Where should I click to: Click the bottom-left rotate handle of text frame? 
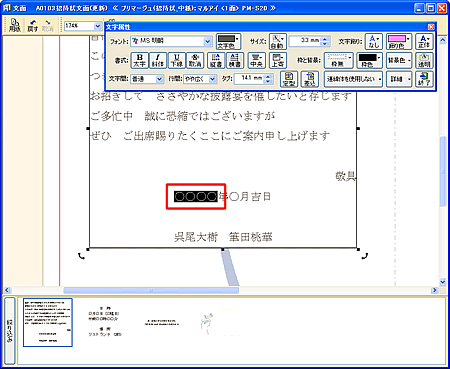82,256
